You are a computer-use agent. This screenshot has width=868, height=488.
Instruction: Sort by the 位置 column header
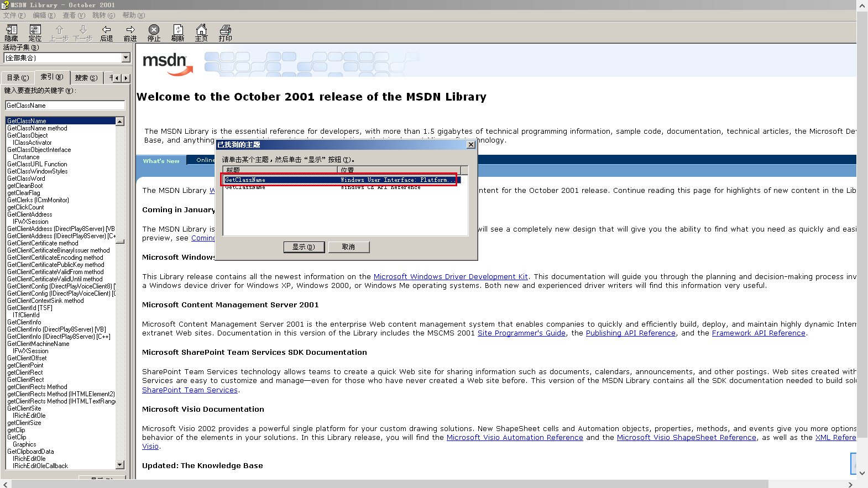tap(399, 170)
